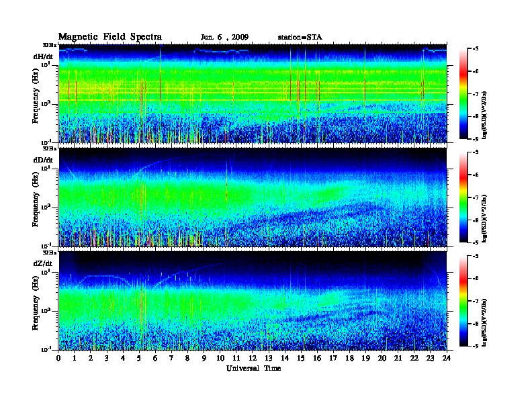Viewport: 532px width, 411px height.
Task: Click the hour 13 tick label
Action: [x=269, y=358]
